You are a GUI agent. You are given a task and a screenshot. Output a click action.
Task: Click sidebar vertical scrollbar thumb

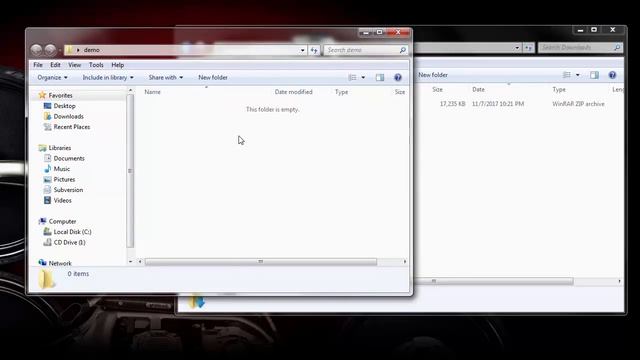[130, 171]
